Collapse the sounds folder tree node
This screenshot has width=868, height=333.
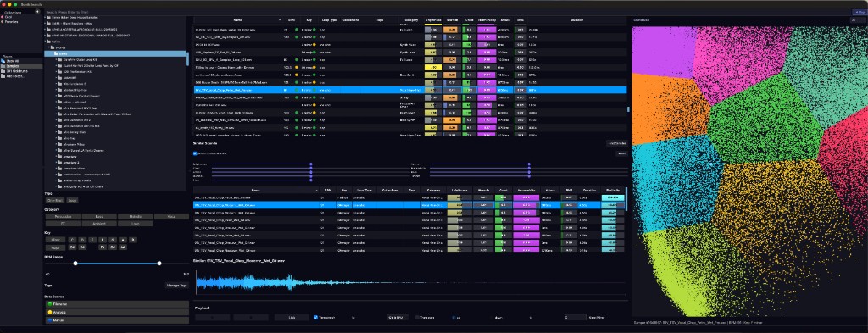48,47
